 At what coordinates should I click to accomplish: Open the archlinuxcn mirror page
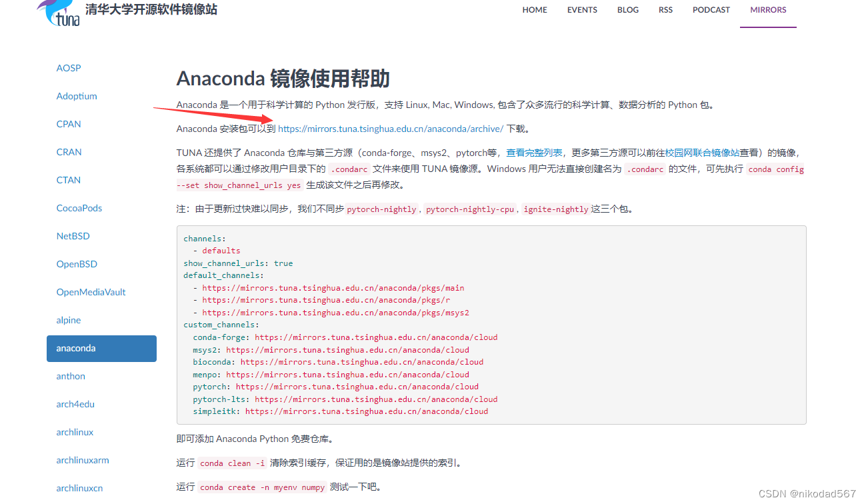[x=79, y=487]
